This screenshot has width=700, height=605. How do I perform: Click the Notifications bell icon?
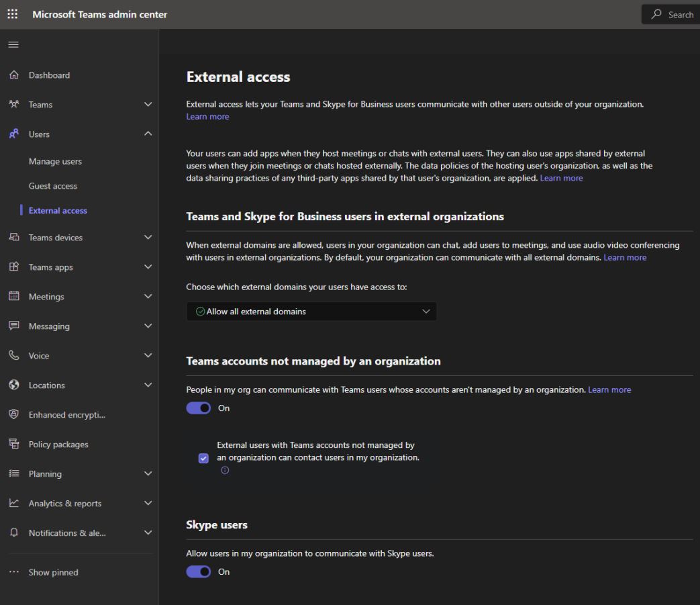point(14,532)
